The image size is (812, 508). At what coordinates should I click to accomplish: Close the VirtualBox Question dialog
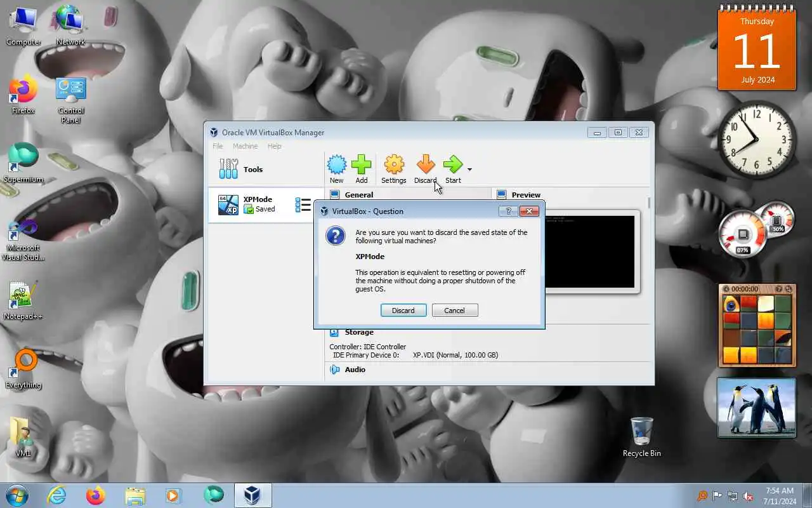(x=529, y=211)
